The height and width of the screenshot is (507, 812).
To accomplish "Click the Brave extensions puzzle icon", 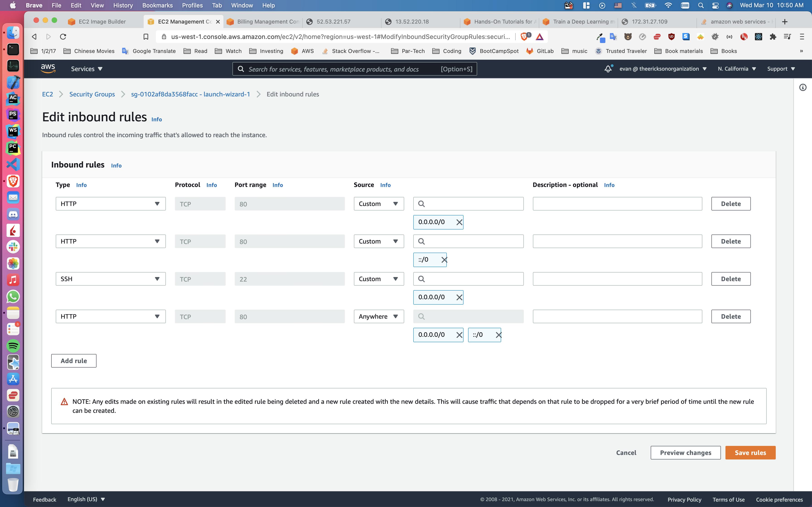I will 773,36.
